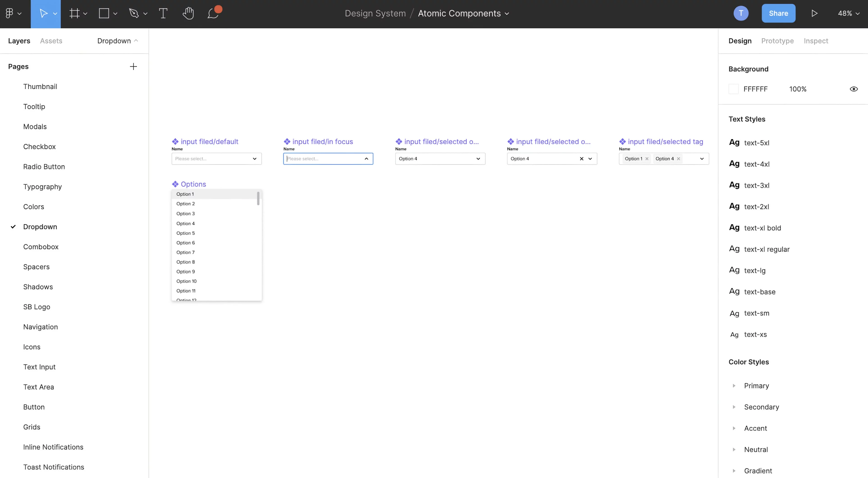
Task: Switch to the Prototype tab
Action: [x=777, y=41]
